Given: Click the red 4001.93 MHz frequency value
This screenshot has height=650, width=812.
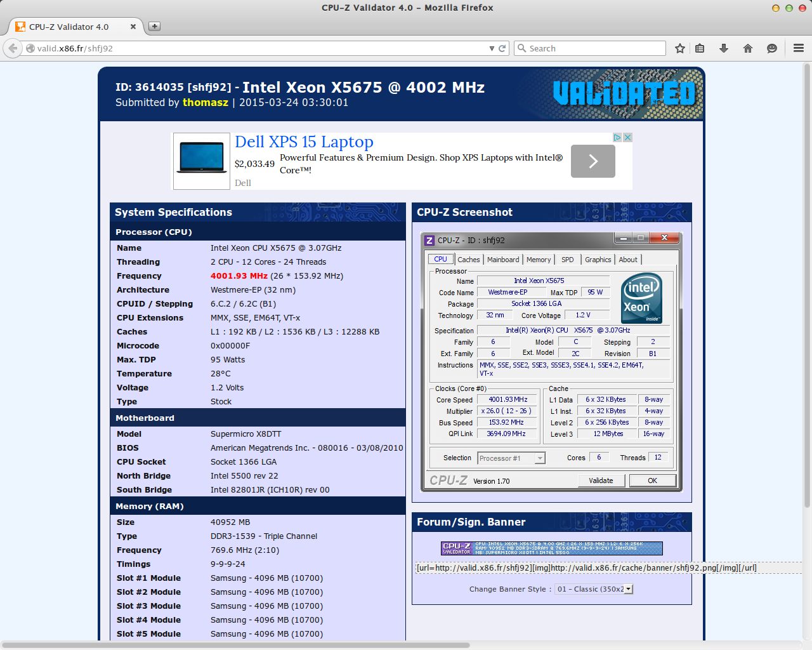Looking at the screenshot, I should pyautogui.click(x=239, y=276).
